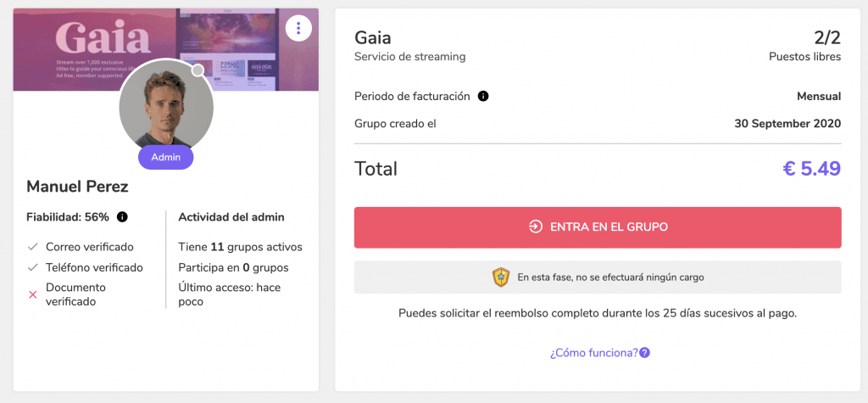Image resolution: width=868 pixels, height=403 pixels.
Task: Click Manuel Perez's profile photo
Action: (x=166, y=105)
